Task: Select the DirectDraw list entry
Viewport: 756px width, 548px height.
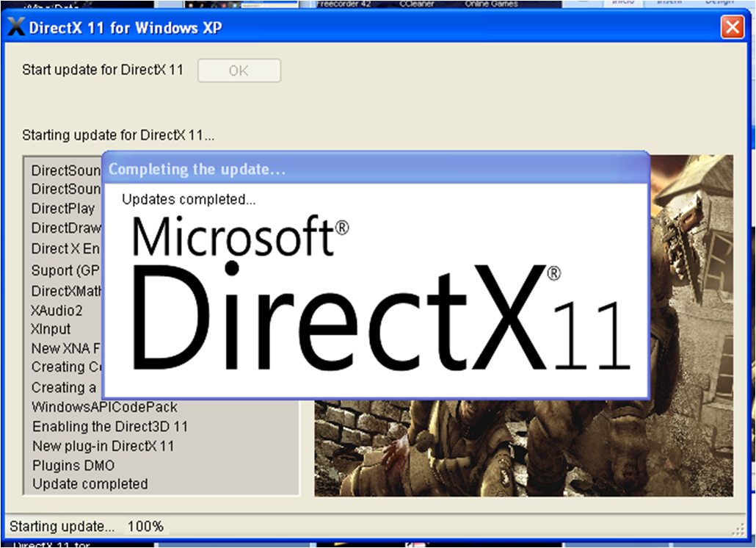Action: coord(66,228)
